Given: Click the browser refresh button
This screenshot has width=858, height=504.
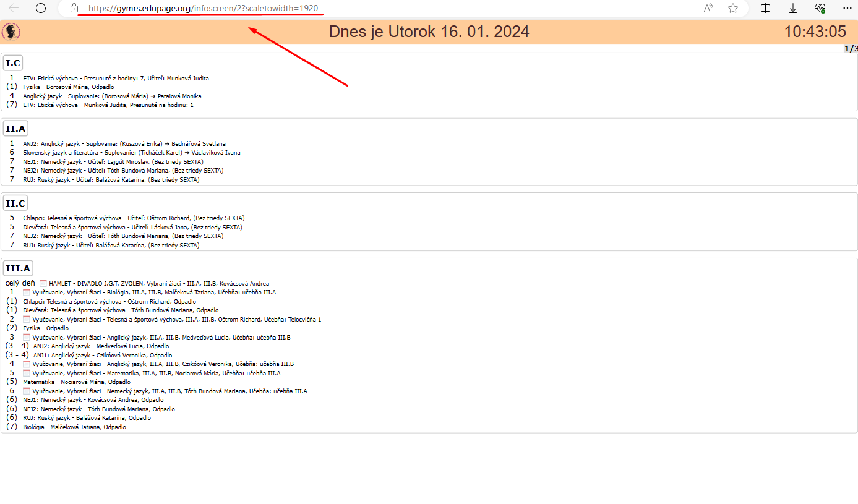Looking at the screenshot, I should (x=41, y=8).
